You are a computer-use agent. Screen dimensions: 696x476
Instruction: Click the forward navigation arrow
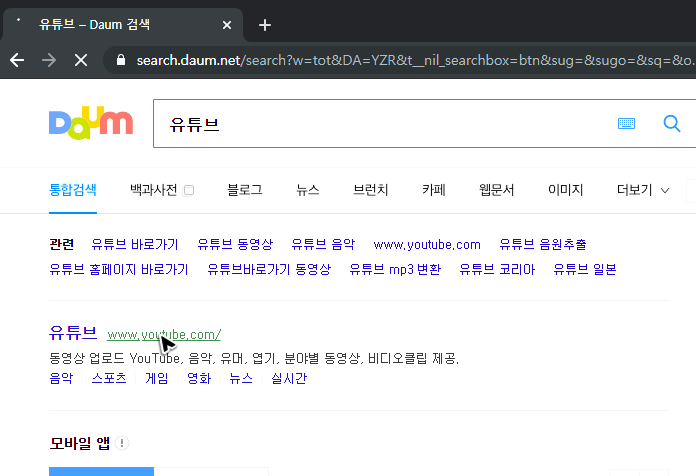click(49, 60)
